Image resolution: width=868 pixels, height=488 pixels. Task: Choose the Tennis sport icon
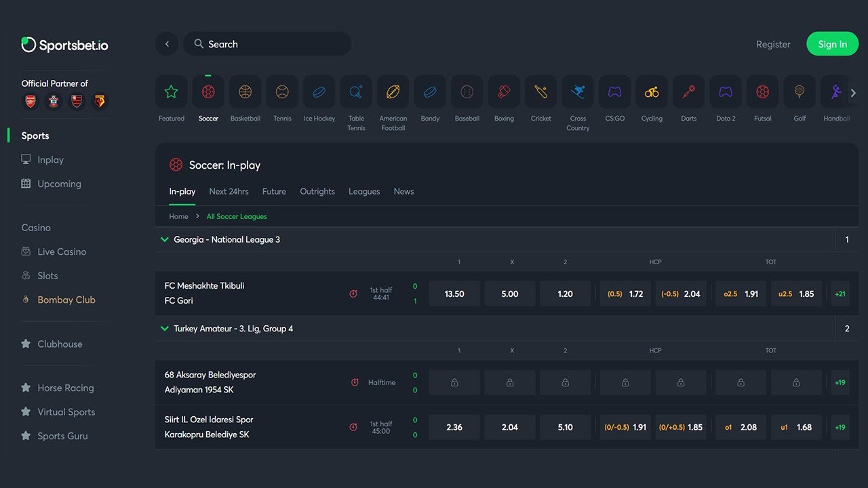point(282,91)
